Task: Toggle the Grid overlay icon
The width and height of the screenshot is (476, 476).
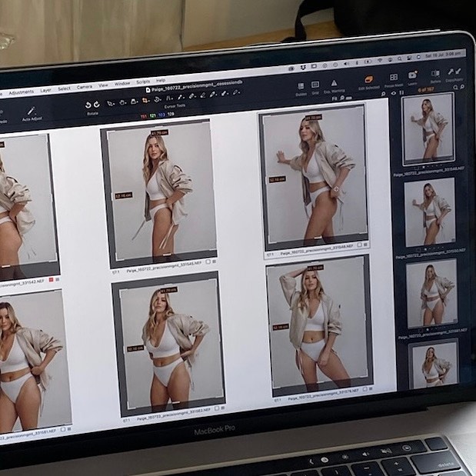Action: click(x=315, y=85)
